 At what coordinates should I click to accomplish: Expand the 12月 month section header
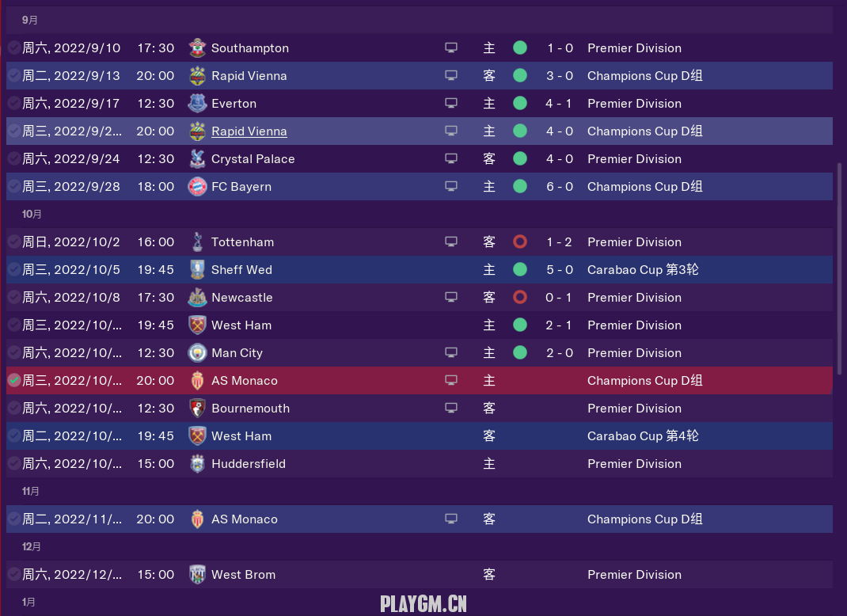[32, 547]
